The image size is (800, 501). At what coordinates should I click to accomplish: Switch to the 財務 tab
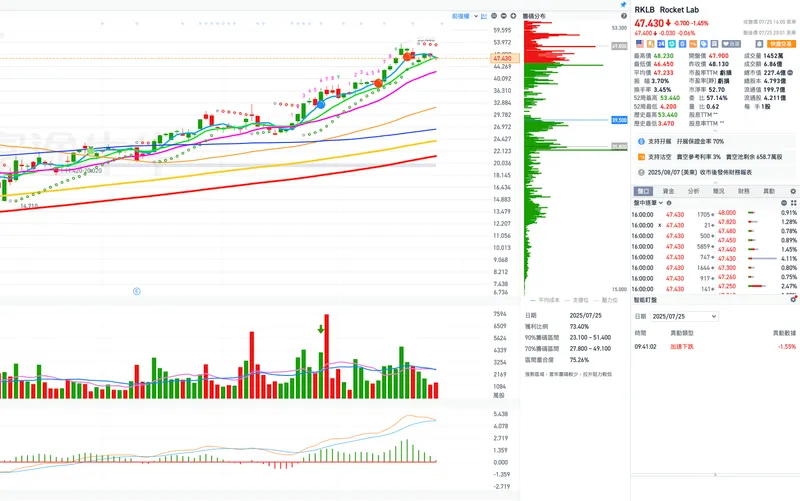743,191
